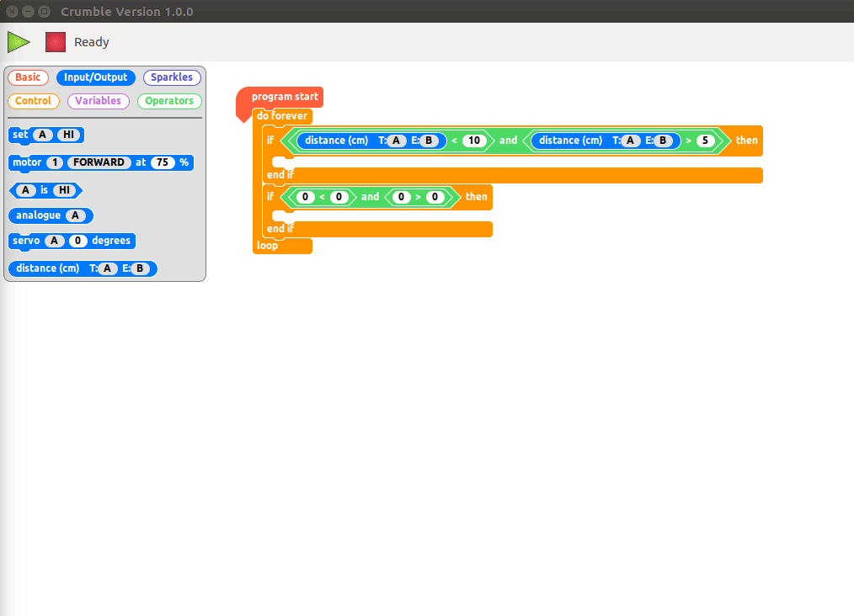
Task: Change trigger pin A in first distance condition
Action: point(396,141)
